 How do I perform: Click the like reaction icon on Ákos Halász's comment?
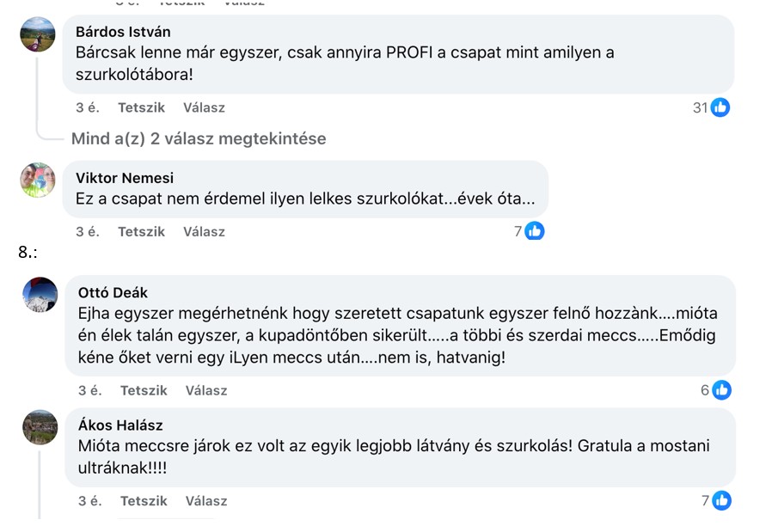tap(721, 500)
